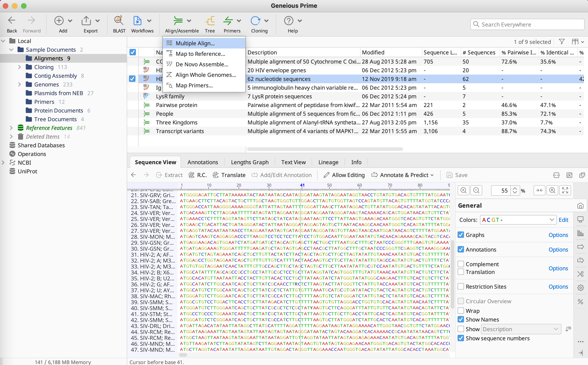Uncheck the Show Names checkbox

(461, 319)
